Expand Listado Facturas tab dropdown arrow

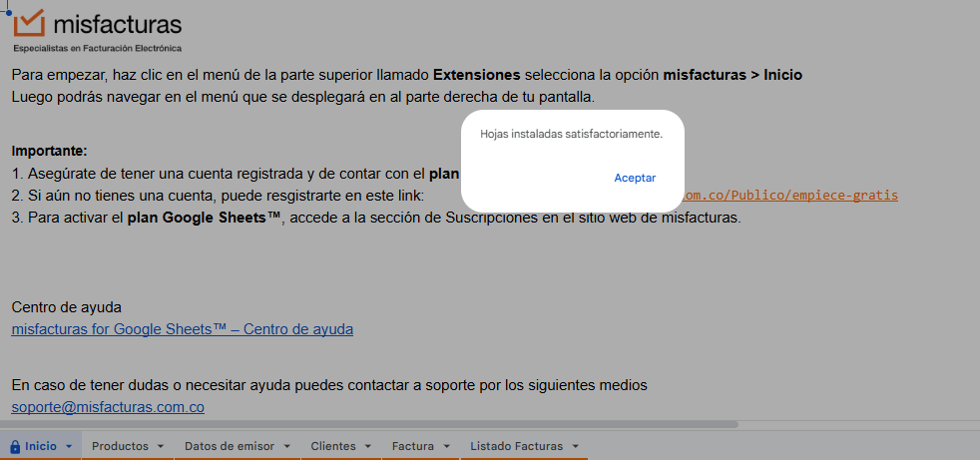pyautogui.click(x=575, y=447)
